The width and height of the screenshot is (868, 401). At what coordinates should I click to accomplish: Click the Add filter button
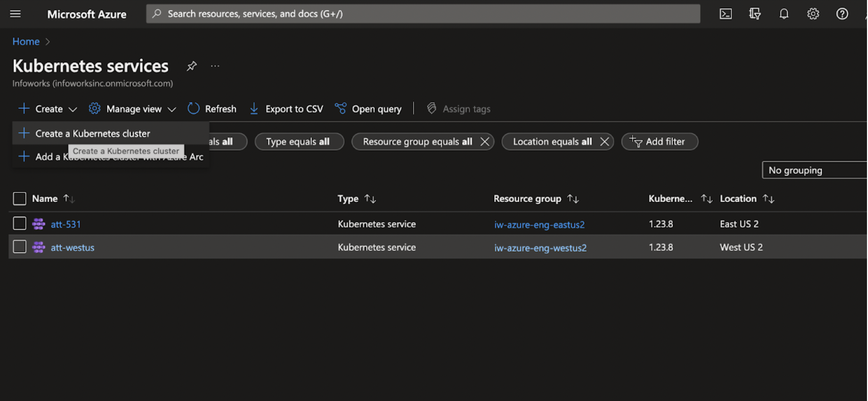(x=659, y=142)
